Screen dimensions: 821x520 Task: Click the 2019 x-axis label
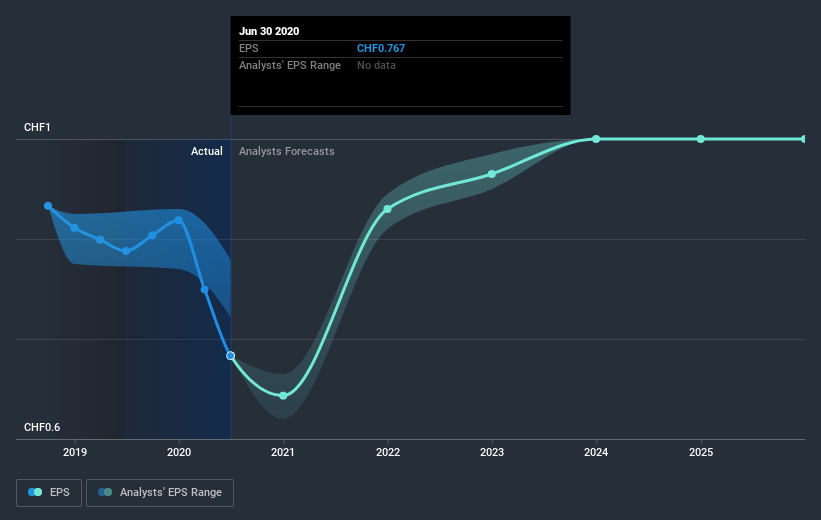click(x=75, y=452)
